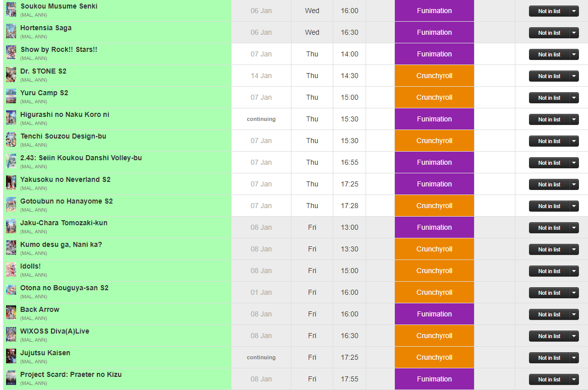Click "Not in list" for Hortensia Saga

click(x=549, y=33)
